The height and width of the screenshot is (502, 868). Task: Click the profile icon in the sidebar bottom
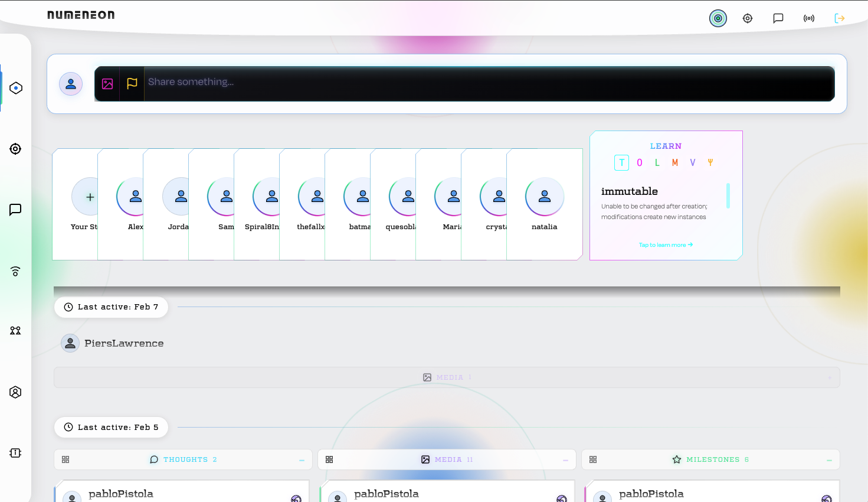15,392
